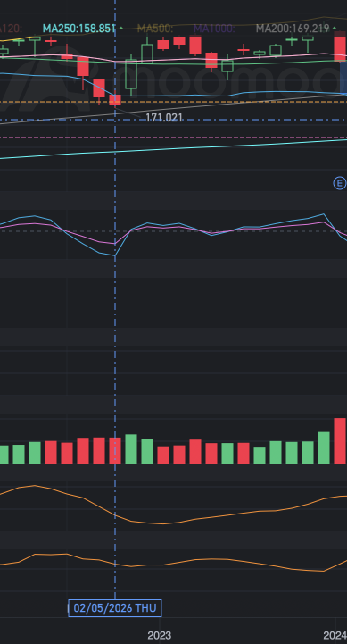347x644 pixels.
Task: Open the earnings 'E' event marker
Action: click(x=340, y=183)
